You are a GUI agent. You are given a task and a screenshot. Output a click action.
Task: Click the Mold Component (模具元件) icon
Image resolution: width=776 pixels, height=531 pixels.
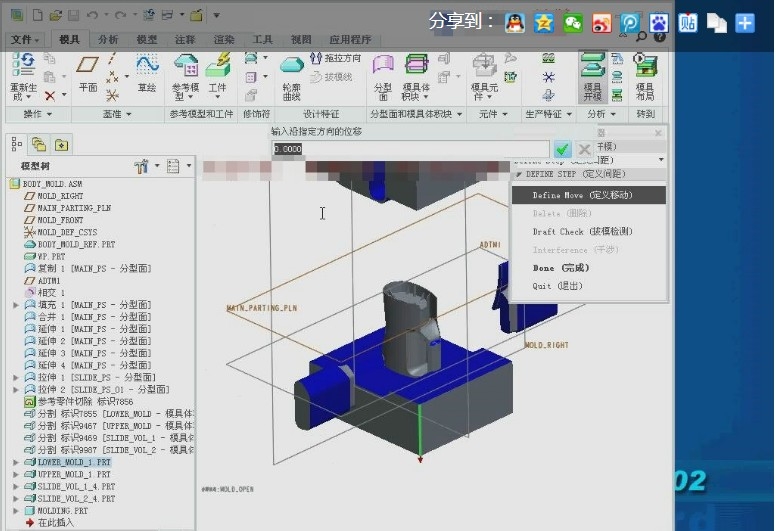pyautogui.click(x=485, y=66)
